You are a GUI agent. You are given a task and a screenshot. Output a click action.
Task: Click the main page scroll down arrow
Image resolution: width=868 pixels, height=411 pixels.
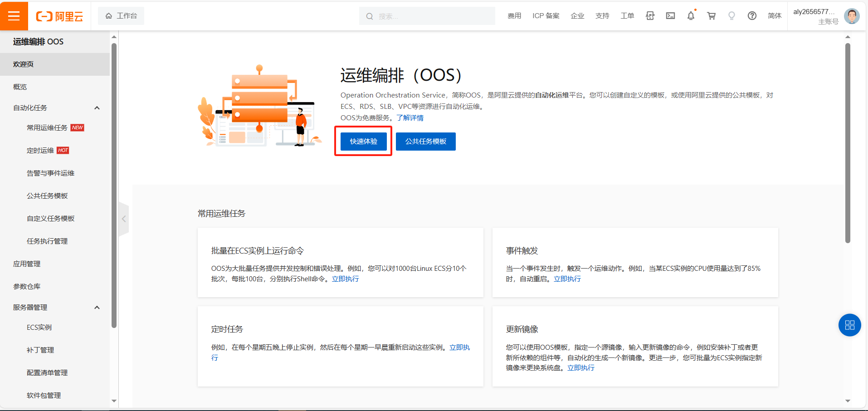click(x=848, y=401)
